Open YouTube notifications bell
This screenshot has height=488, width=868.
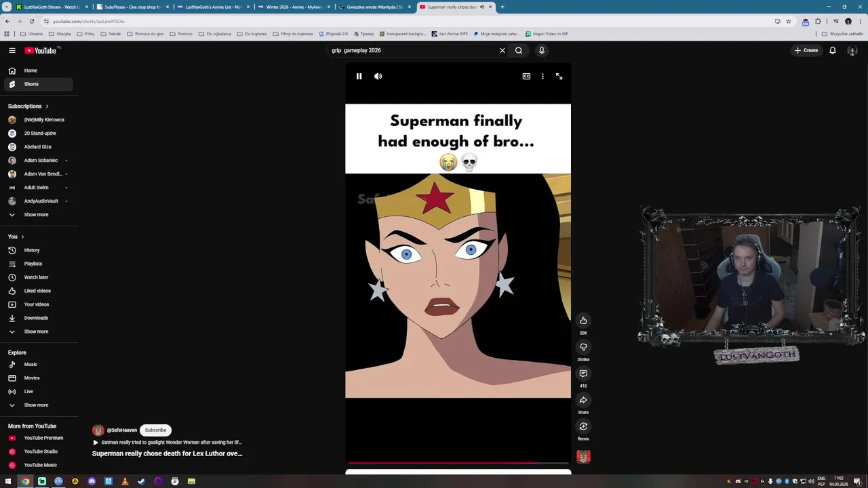pyautogui.click(x=833, y=50)
